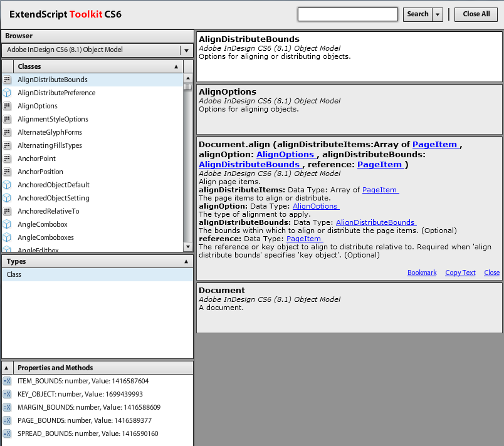The image size is (504, 446).
Task: Collapse the Properties and Methods panel
Action: [6, 368]
